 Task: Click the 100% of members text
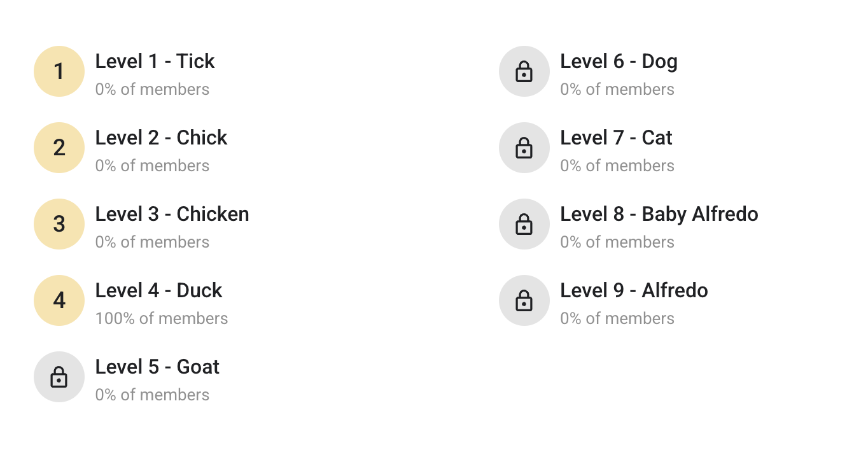tap(162, 318)
